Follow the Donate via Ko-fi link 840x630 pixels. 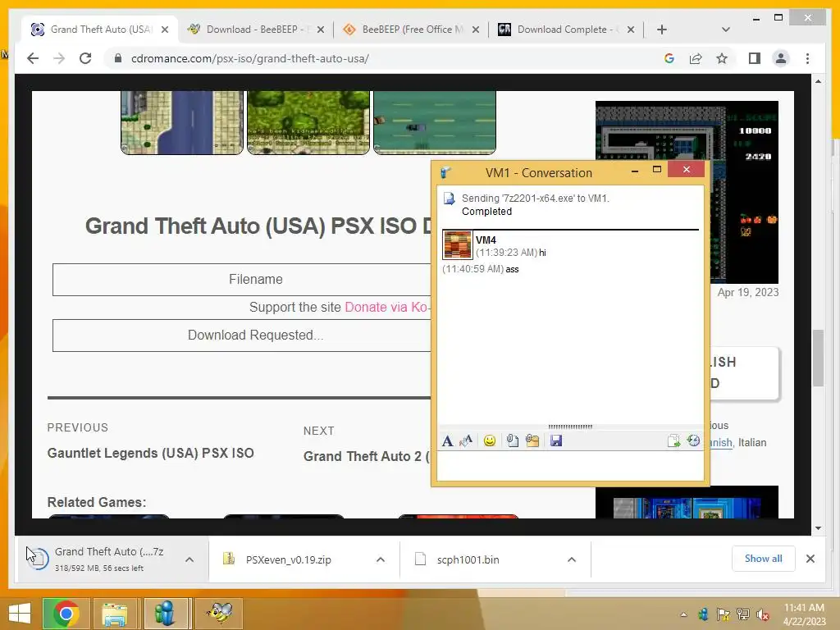click(x=388, y=307)
